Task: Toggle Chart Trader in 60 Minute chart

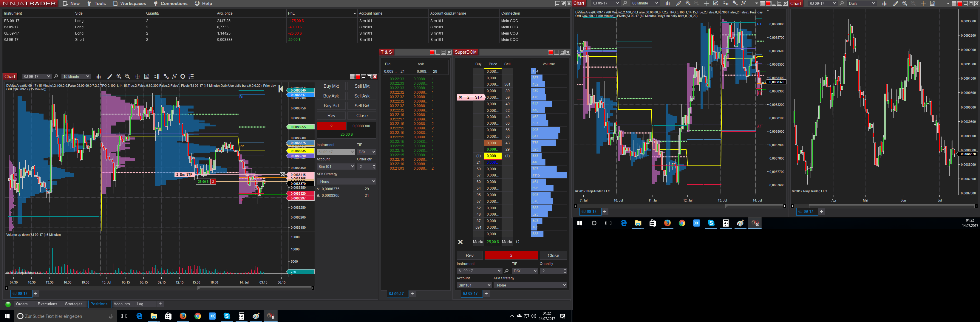Action: (726, 3)
